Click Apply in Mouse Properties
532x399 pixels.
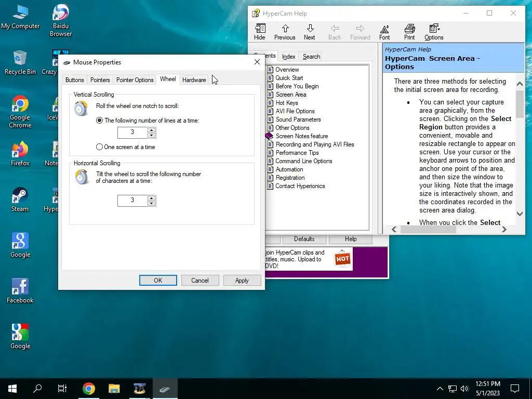[x=242, y=280]
